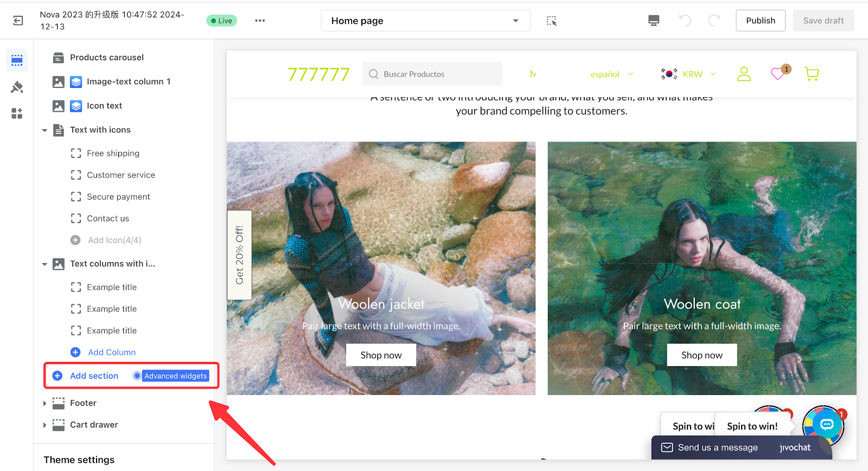Expand the Cart drawer section
This screenshot has height=471, width=868.
(x=44, y=425)
